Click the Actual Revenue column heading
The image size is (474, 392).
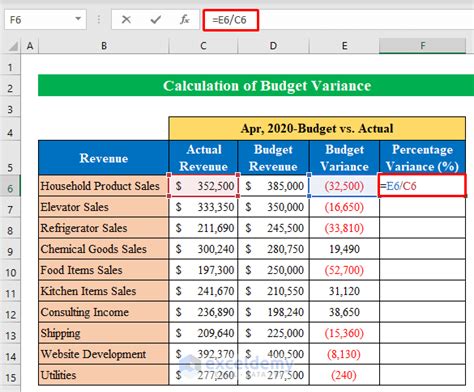click(x=203, y=158)
